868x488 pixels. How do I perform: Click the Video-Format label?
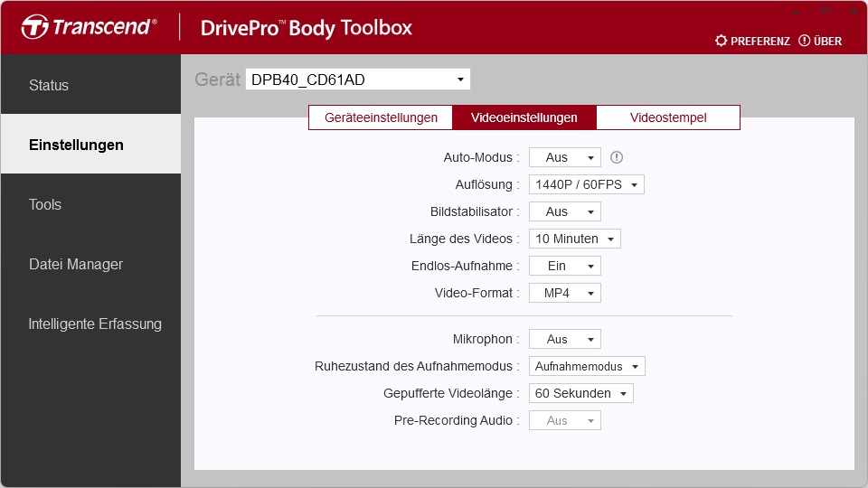(476, 293)
